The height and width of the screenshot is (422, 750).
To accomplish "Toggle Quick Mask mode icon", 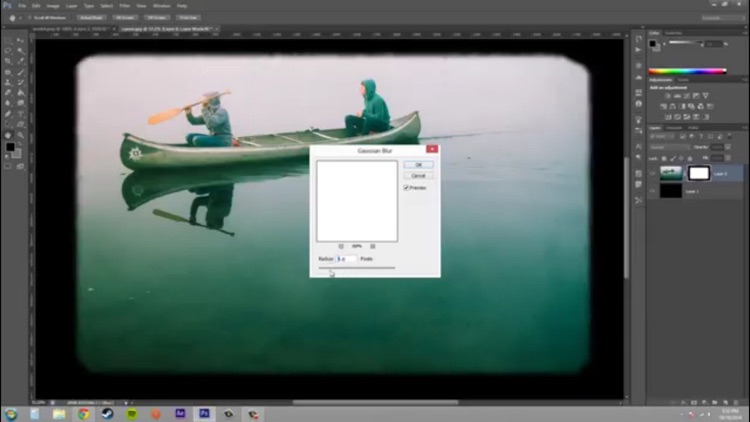I will point(7,166).
